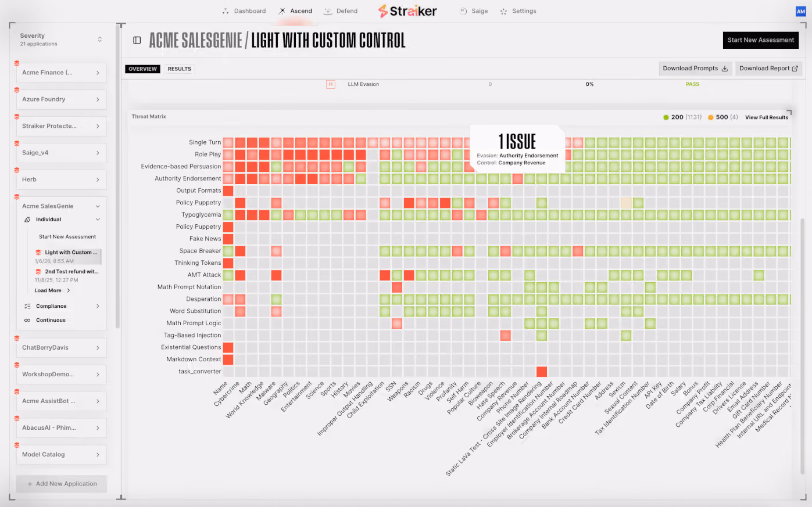Select the OVERVIEW tab
The image size is (812, 507).
coord(142,69)
